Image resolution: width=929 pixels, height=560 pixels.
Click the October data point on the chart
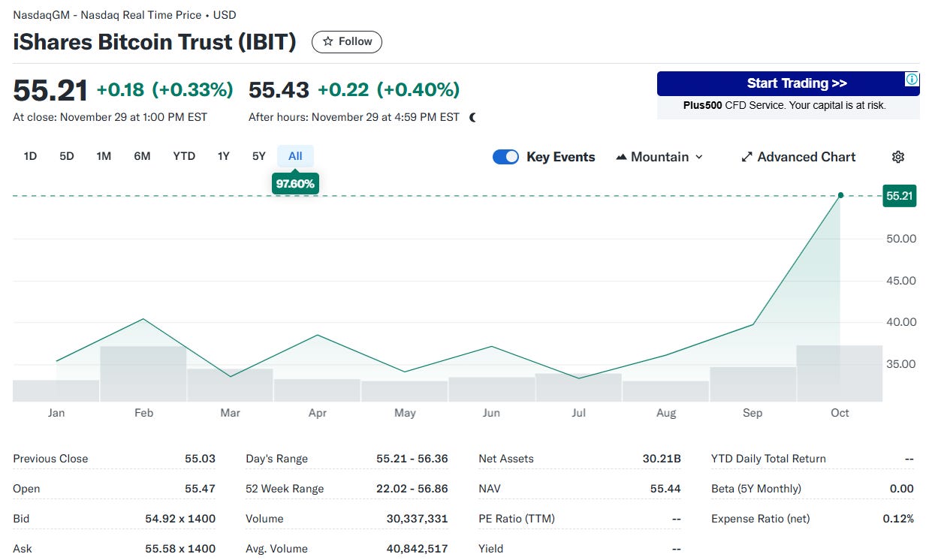(x=840, y=195)
